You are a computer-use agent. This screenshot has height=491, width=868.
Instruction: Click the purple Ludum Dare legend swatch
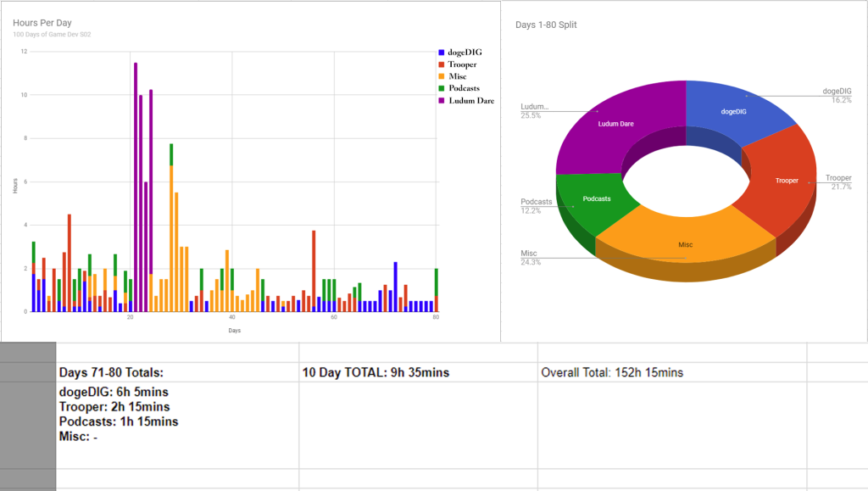441,101
